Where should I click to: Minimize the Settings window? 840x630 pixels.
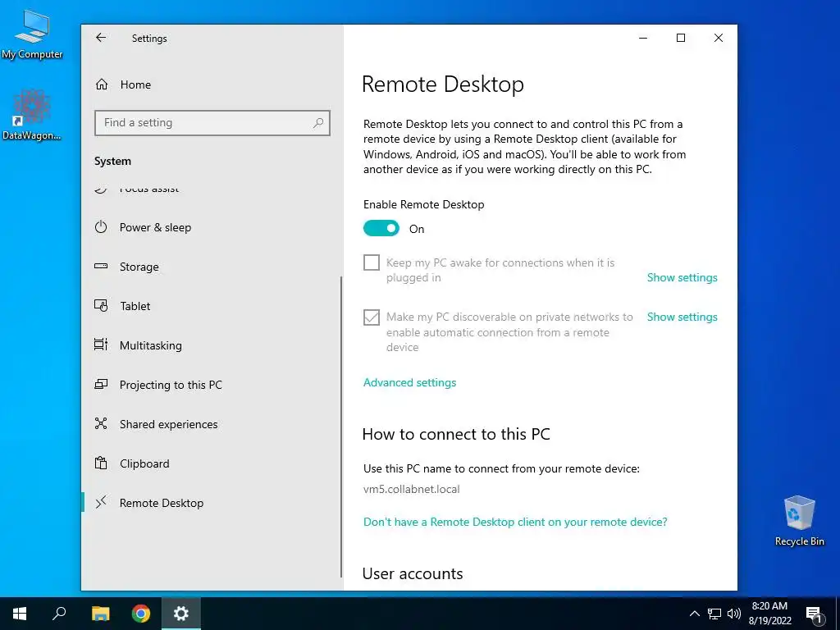coord(643,38)
